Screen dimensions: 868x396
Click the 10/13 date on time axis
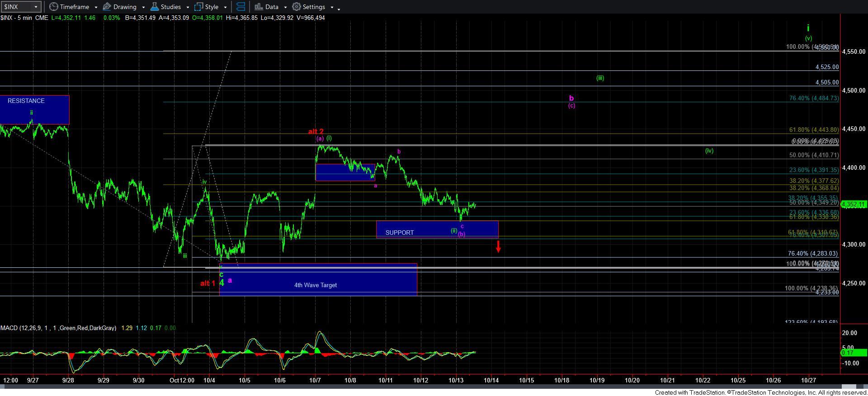point(456,380)
